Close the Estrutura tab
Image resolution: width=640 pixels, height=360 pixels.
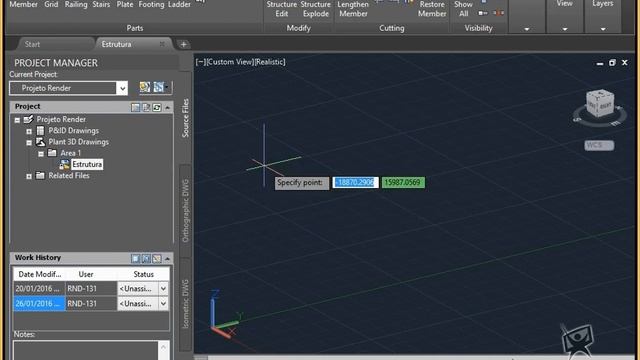tap(162, 44)
